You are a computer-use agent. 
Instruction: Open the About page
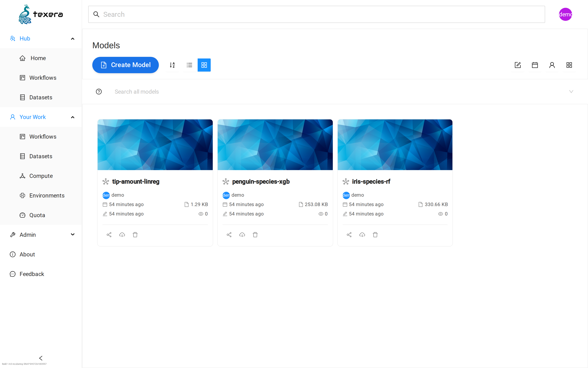point(41,254)
